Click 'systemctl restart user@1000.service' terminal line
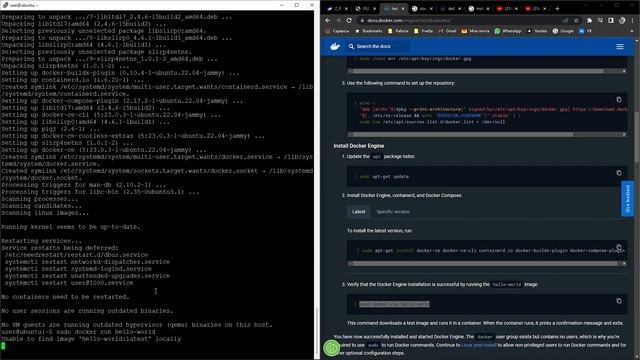 click(69, 283)
